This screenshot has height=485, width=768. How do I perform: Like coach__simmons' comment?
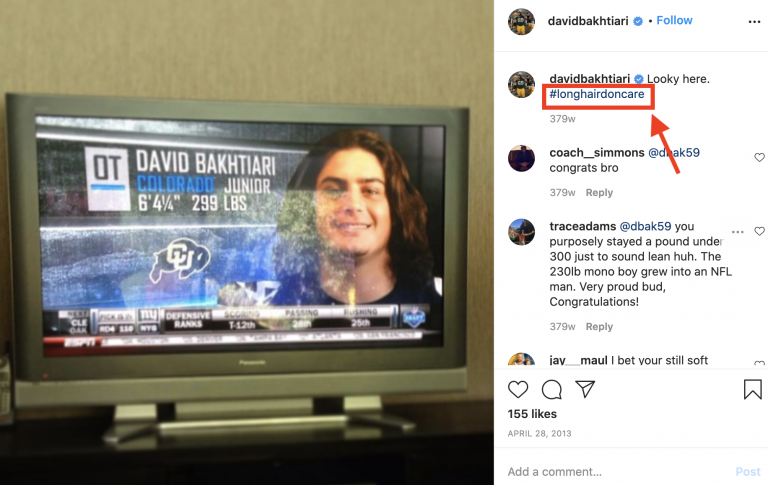pos(759,157)
